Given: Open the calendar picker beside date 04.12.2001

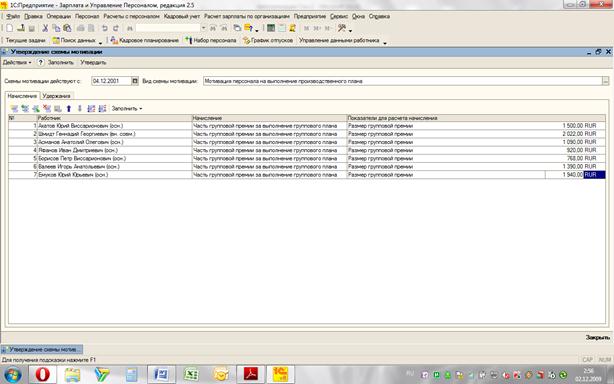Looking at the screenshot, I should 135,81.
